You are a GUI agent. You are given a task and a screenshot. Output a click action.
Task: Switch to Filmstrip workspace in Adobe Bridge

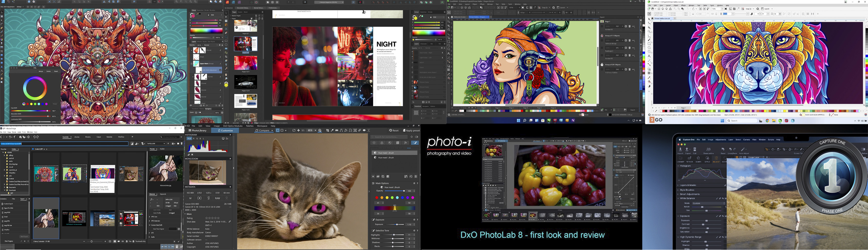tap(88, 137)
